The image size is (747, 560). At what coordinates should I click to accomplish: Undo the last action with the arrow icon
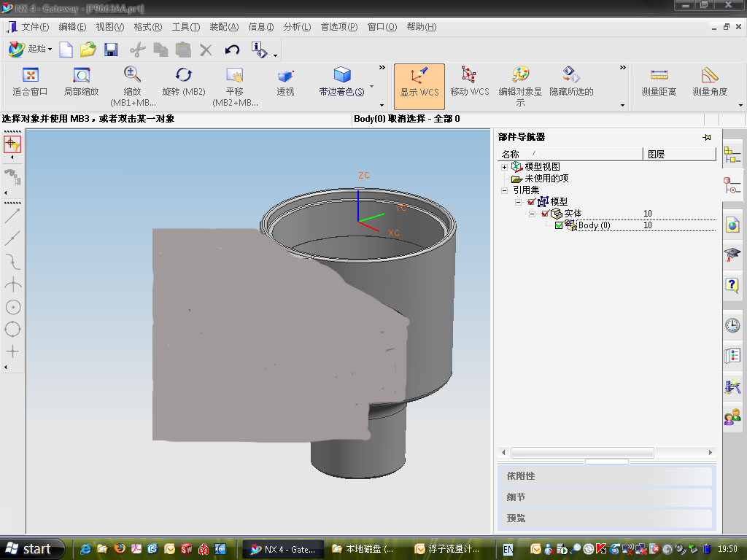(x=232, y=50)
